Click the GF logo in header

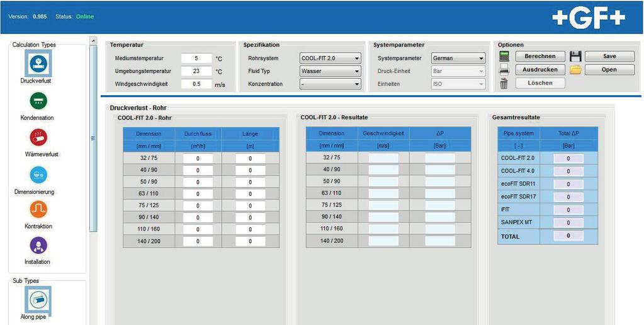(589, 18)
